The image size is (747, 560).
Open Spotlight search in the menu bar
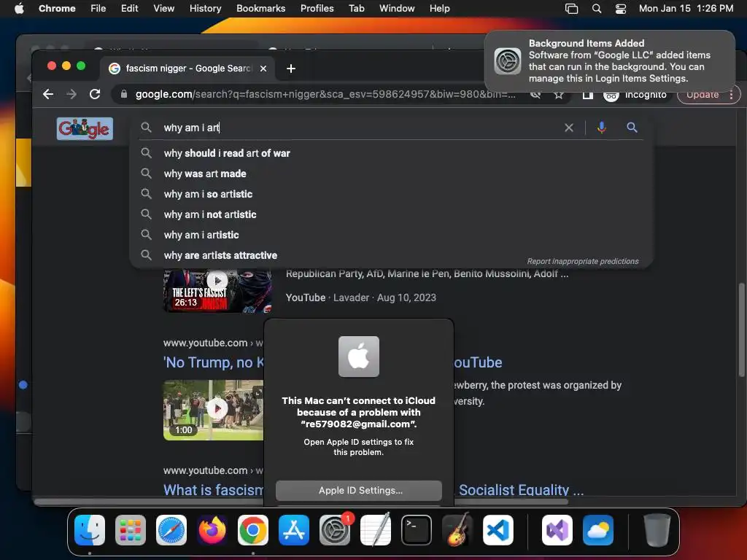(x=597, y=9)
